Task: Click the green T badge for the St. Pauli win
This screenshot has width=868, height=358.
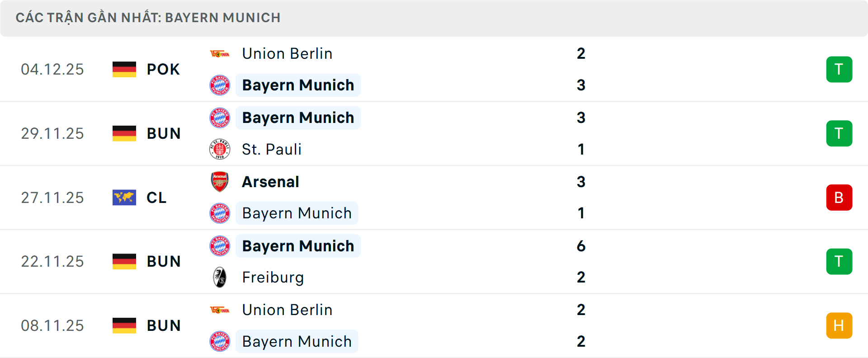Action: [839, 133]
